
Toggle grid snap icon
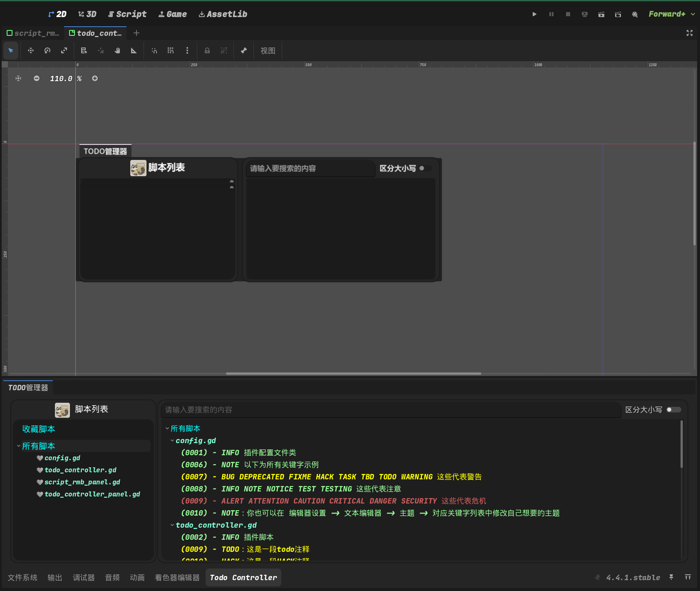[171, 50]
